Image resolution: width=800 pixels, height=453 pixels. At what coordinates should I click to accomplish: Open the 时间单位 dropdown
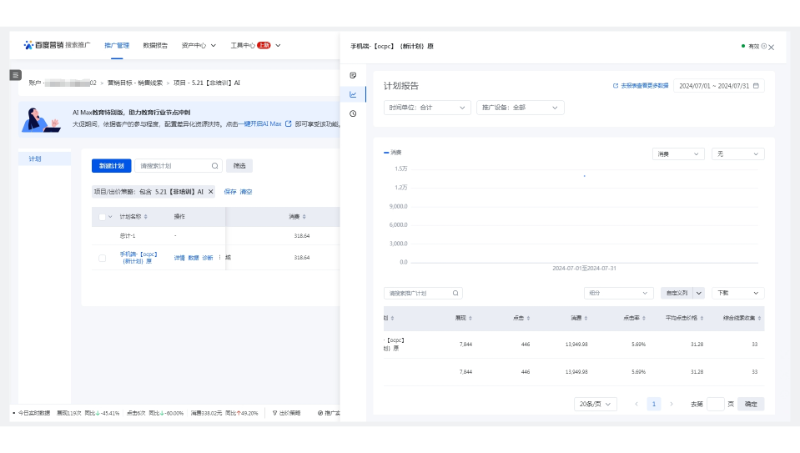427,108
